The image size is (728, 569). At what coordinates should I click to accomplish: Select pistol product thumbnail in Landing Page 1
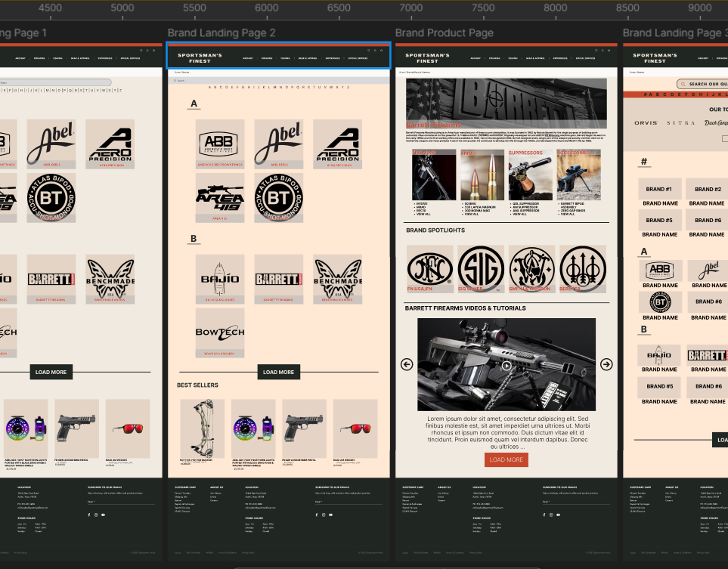(x=76, y=429)
